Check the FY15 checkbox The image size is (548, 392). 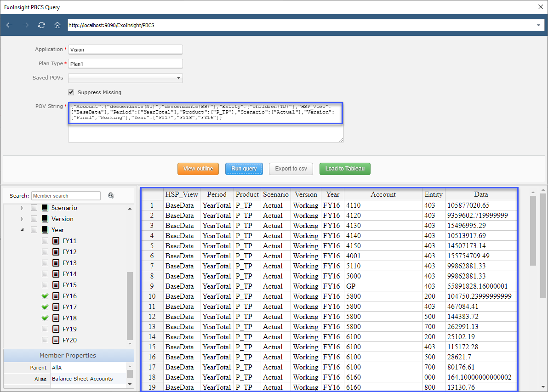45,285
